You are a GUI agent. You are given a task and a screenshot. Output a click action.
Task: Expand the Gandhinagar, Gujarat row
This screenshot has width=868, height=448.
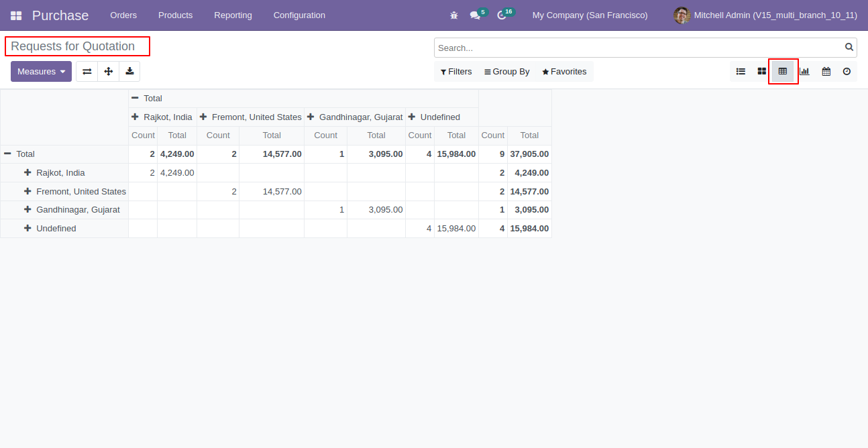tap(64, 210)
